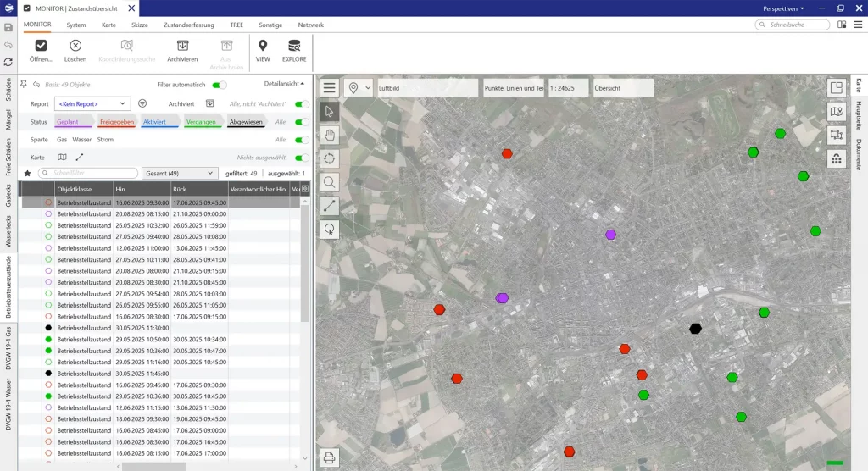
Task: Activate the map magnifier zoom tool
Action: 330,182
